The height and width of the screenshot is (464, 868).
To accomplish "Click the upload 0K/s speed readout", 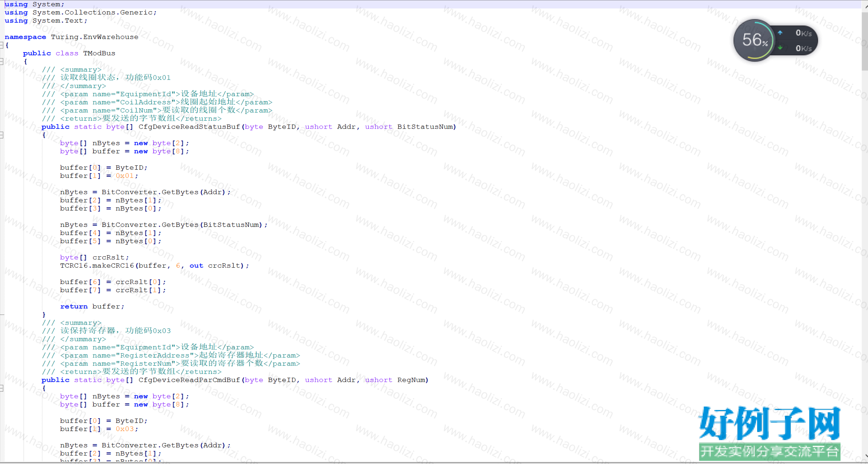I will (x=804, y=33).
